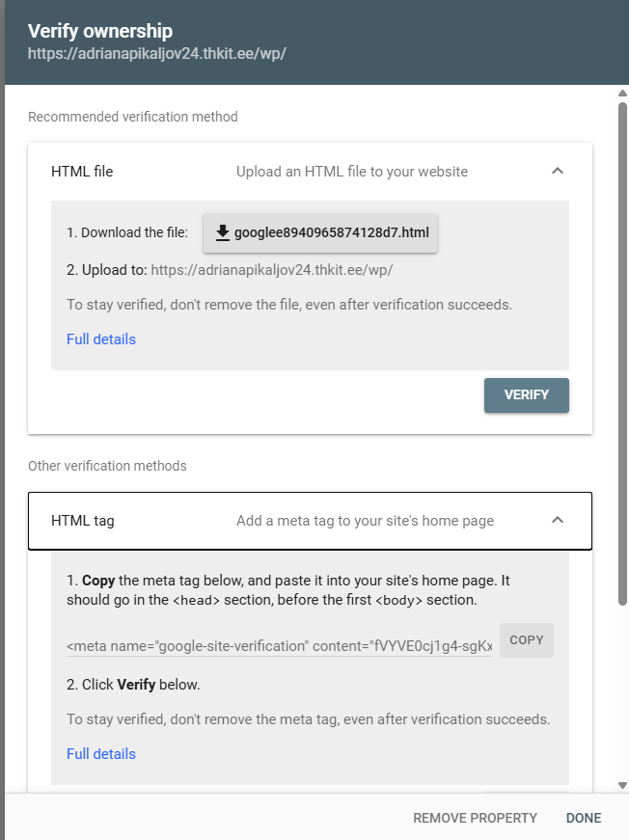Open Full details link under HTML tag
This screenshot has height=840, width=629.
pos(101,754)
